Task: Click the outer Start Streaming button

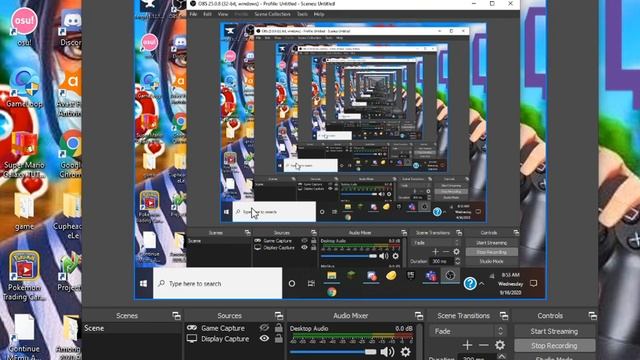Action: (x=554, y=331)
